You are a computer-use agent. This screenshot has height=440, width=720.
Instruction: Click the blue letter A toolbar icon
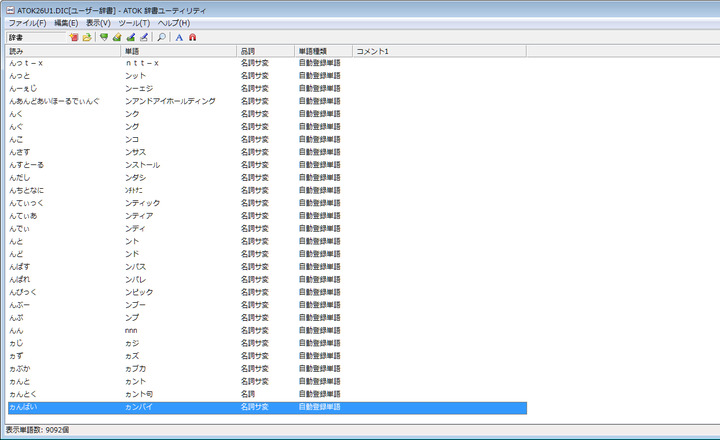point(179,37)
